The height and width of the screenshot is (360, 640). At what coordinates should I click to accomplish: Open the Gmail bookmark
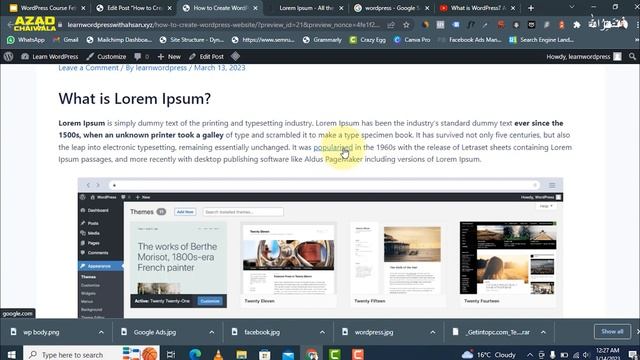click(66, 40)
